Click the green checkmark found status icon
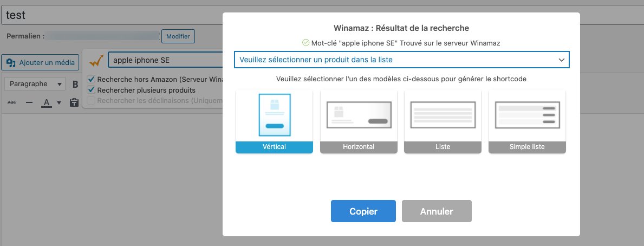 305,42
